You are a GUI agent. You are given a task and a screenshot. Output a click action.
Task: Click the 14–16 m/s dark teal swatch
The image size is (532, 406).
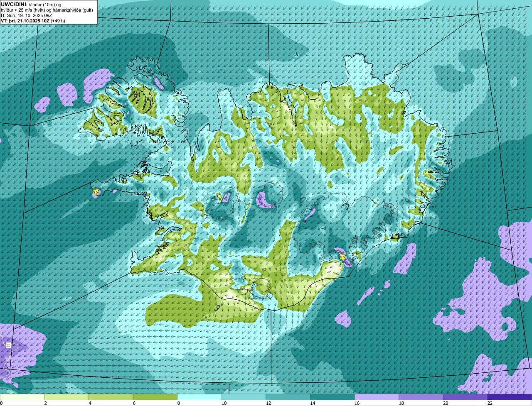pyautogui.click(x=332, y=397)
